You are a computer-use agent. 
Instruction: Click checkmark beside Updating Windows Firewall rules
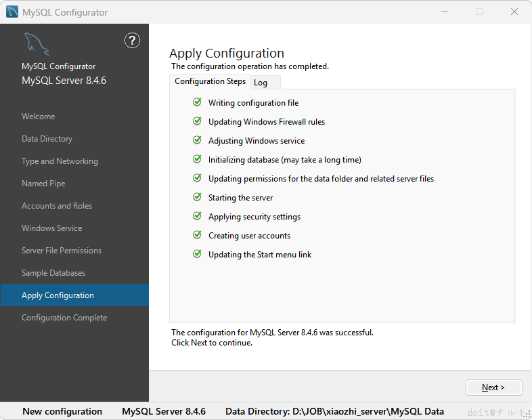[197, 121]
